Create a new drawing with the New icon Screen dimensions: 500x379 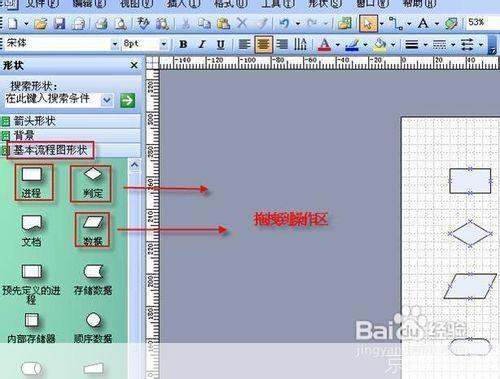[x=13, y=23]
